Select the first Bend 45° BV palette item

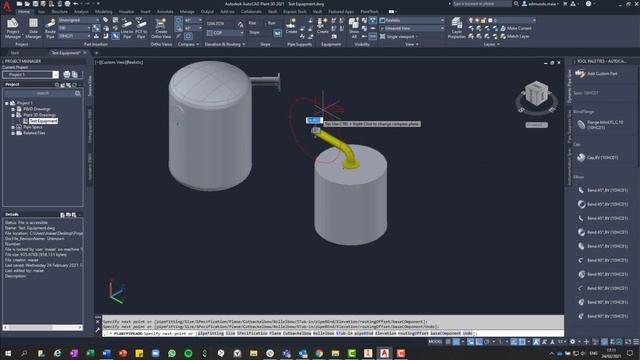pos(602,190)
